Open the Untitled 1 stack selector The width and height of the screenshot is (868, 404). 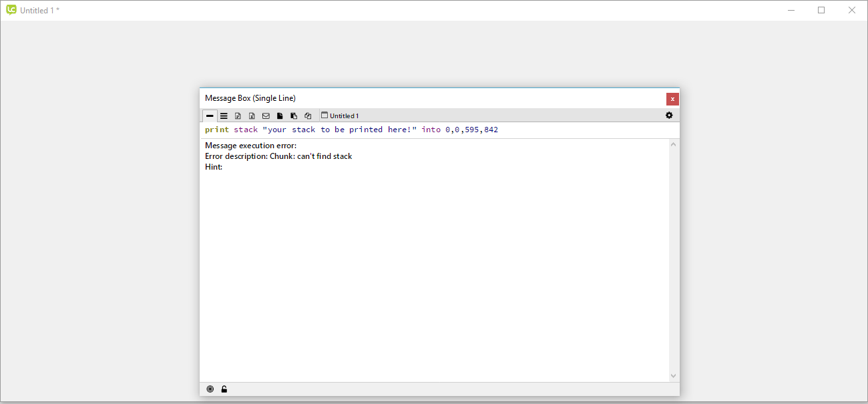pos(340,116)
